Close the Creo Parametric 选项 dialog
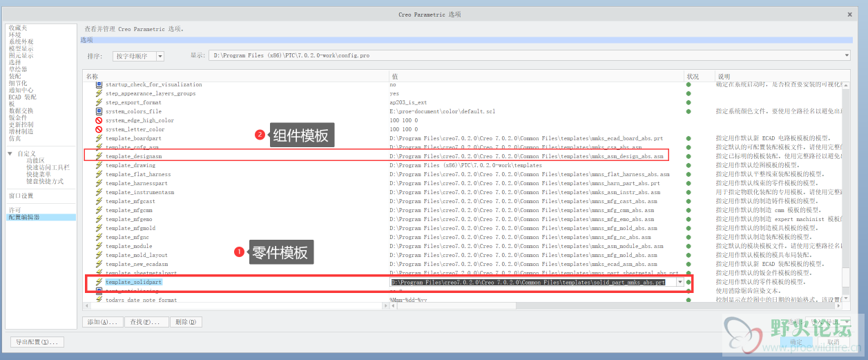The height and width of the screenshot is (360, 868). pos(849,14)
